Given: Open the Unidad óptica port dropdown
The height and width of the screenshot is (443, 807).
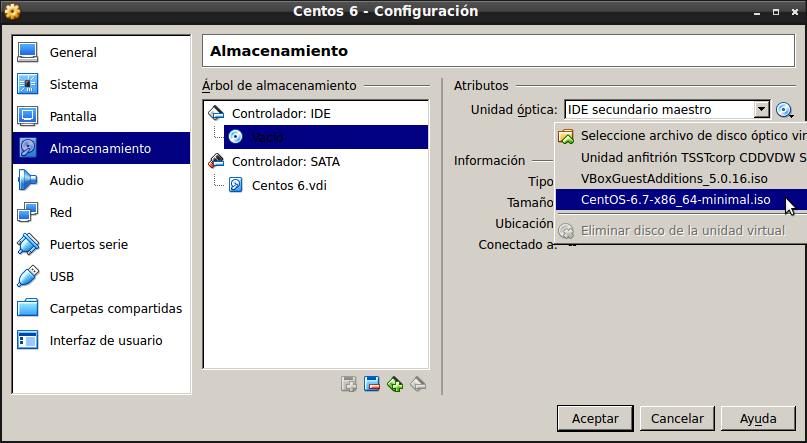Looking at the screenshot, I should click(x=761, y=110).
